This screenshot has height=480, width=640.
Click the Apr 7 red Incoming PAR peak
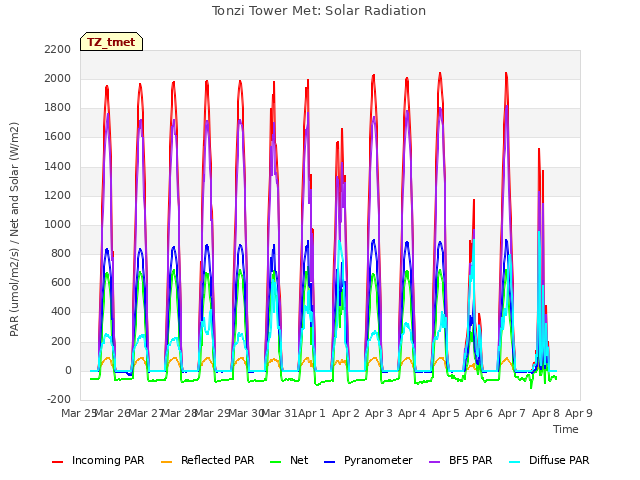tap(506, 73)
